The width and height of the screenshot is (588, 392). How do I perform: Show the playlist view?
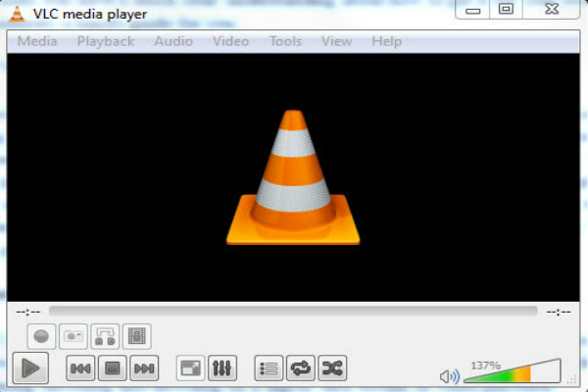(x=269, y=368)
